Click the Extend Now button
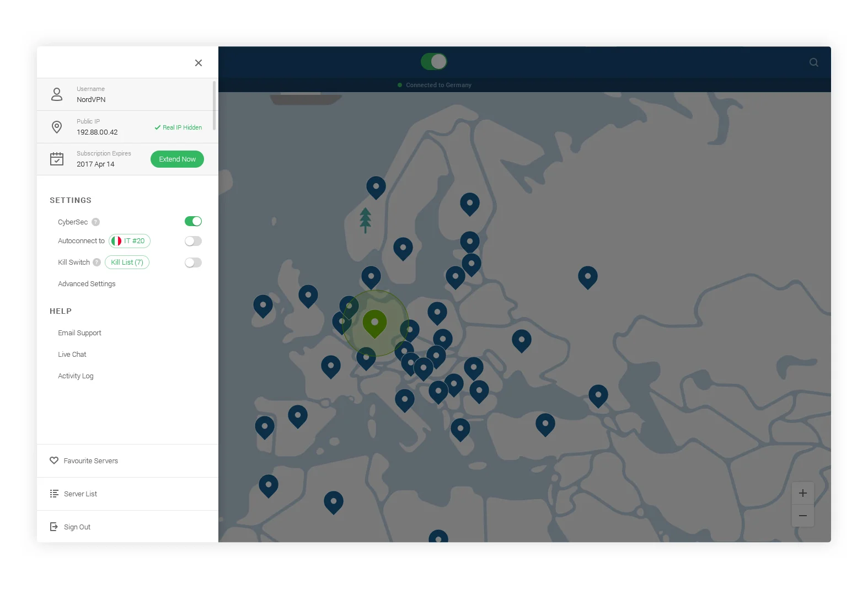The image size is (868, 589). pyautogui.click(x=177, y=159)
